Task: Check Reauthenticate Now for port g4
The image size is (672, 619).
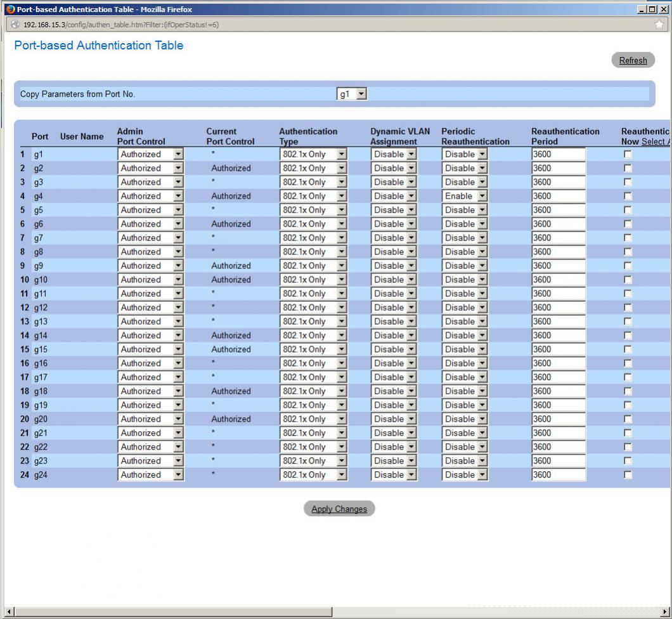Action: coord(628,196)
